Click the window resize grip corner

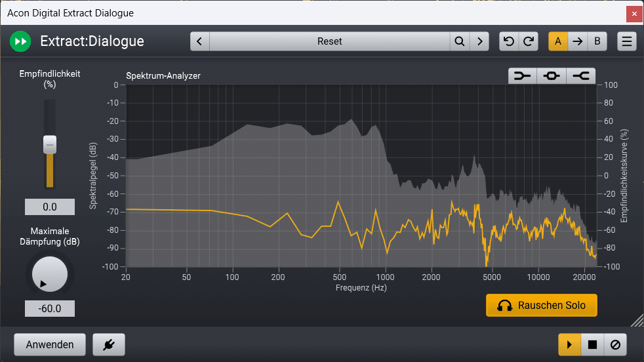pos(637,321)
